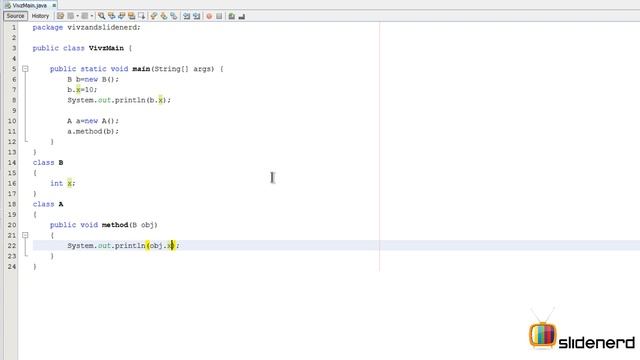Click line number 1 in gutter
This screenshot has height=360, width=640.
(14, 27)
